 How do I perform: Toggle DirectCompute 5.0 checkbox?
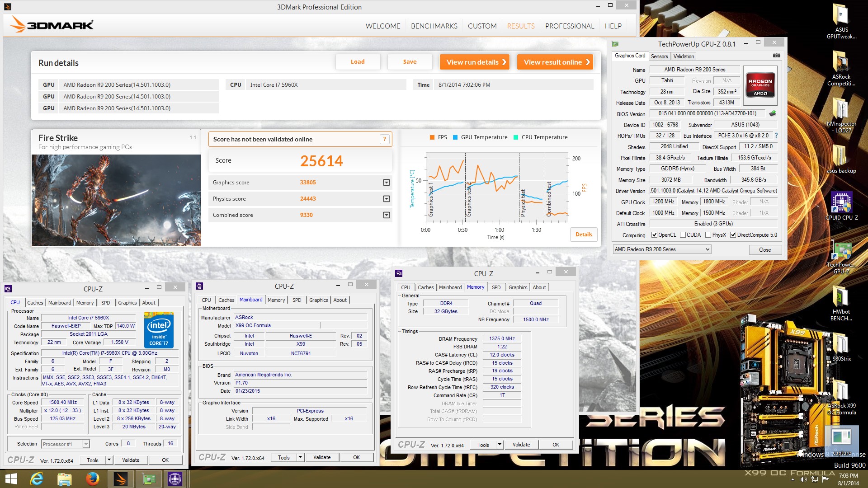[733, 235]
